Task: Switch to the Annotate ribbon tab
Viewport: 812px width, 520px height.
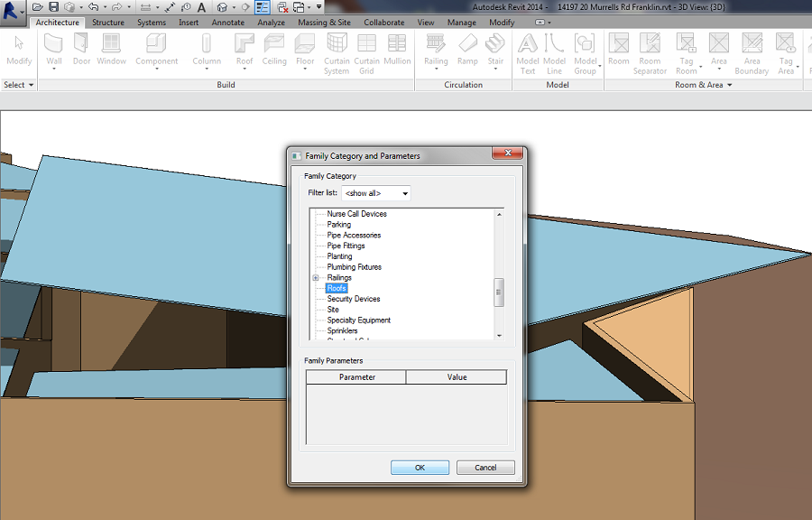Action: tap(228, 23)
